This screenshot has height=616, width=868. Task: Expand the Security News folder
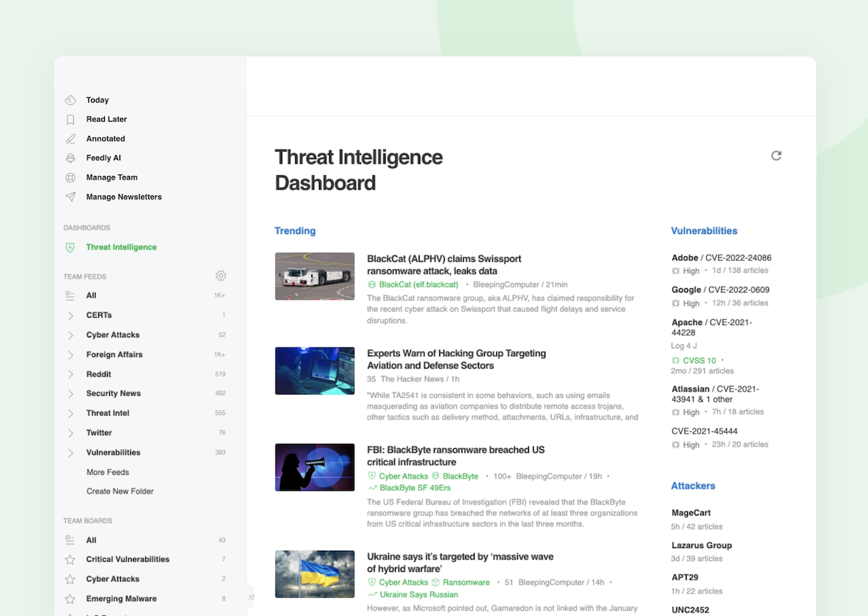tap(70, 394)
